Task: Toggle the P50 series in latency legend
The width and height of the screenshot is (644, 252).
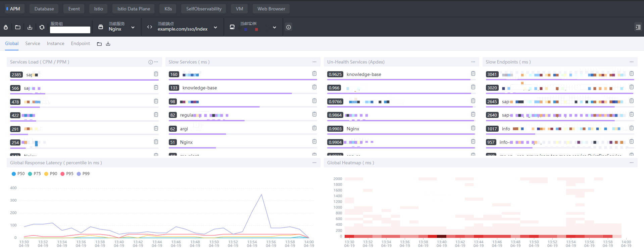Action: pyautogui.click(x=18, y=174)
